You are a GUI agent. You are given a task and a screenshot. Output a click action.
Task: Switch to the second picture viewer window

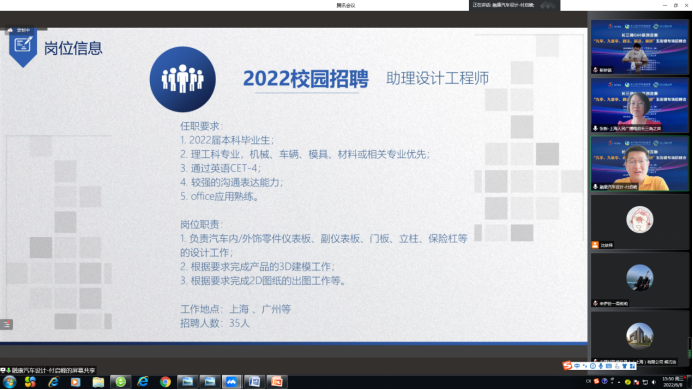[209, 382]
